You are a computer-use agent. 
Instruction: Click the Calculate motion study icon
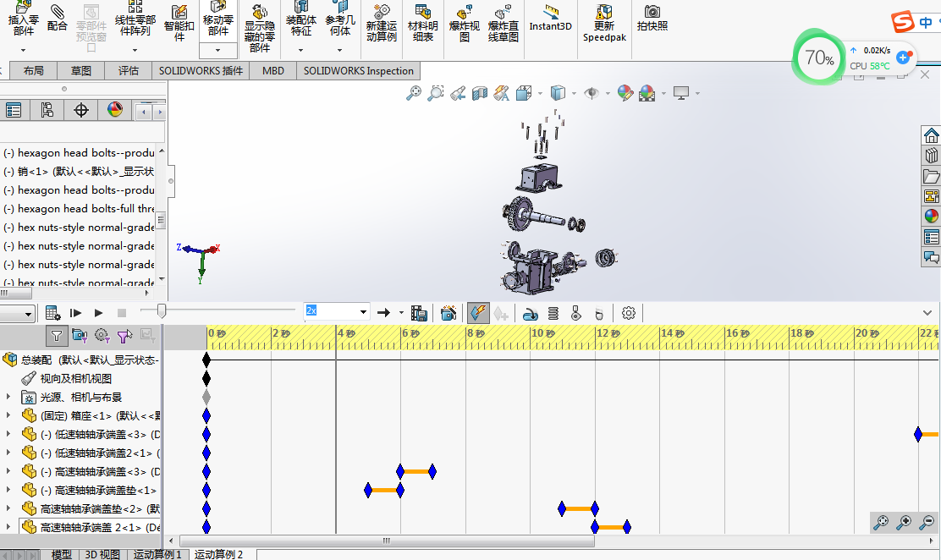coord(52,313)
